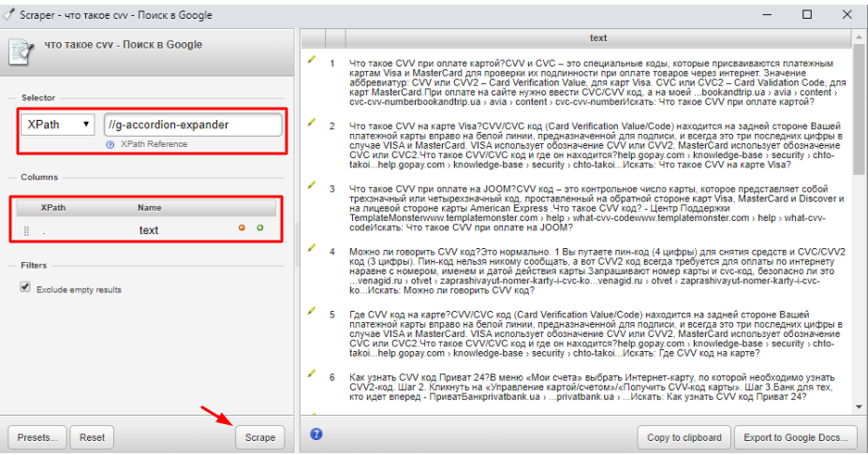Click the results vertical scrollbar
Viewport: 868px width, 455px height.
click(859, 110)
